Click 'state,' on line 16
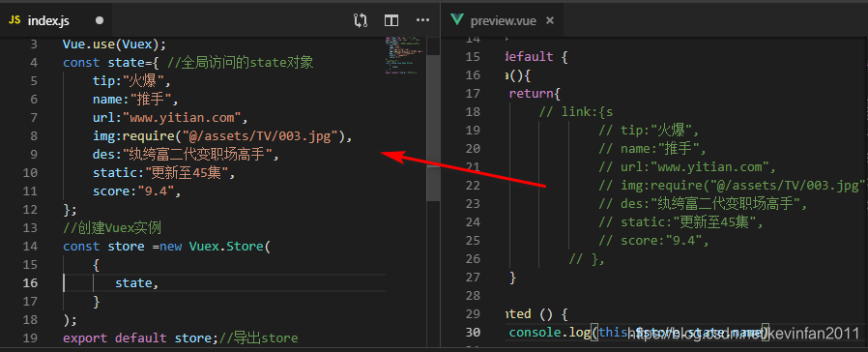 click(x=136, y=282)
